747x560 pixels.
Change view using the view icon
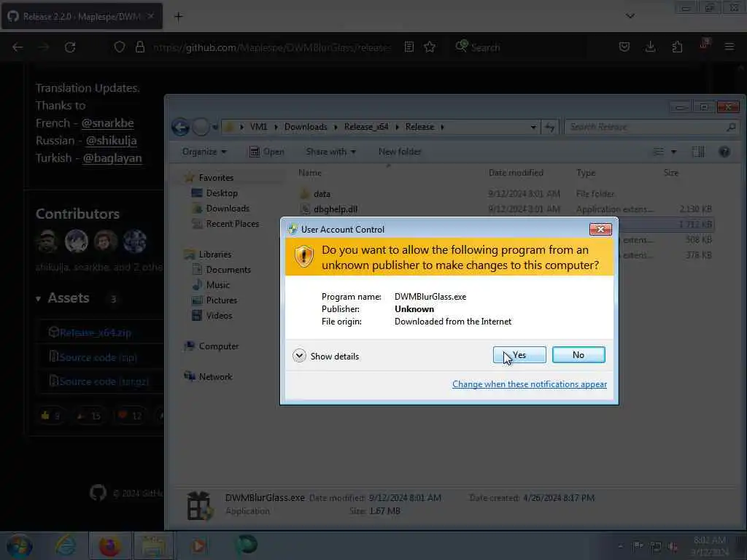659,152
